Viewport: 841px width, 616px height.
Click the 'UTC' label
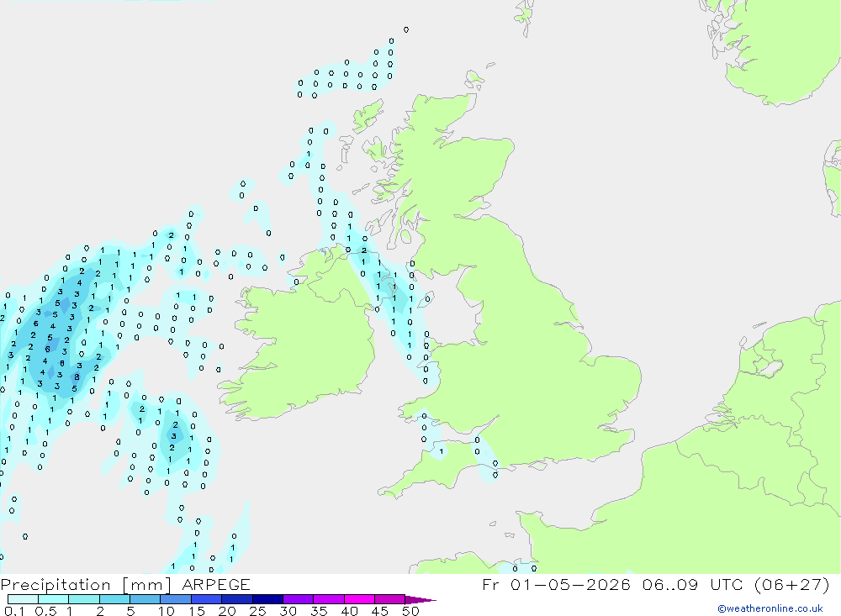[x=727, y=584]
